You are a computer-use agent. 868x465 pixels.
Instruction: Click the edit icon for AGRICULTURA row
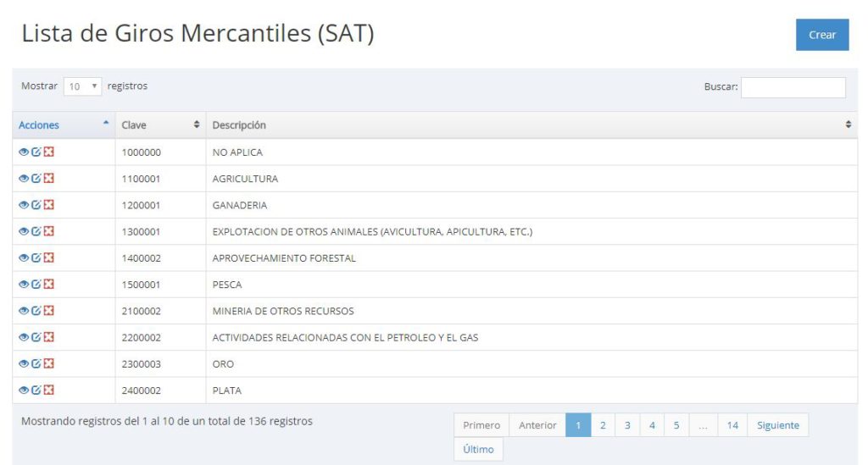click(36, 178)
